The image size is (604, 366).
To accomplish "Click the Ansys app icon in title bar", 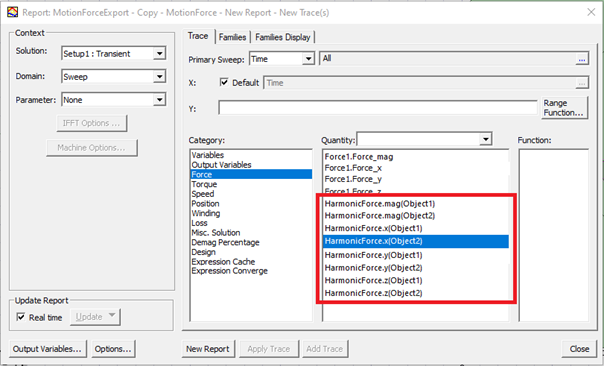I will (x=12, y=12).
